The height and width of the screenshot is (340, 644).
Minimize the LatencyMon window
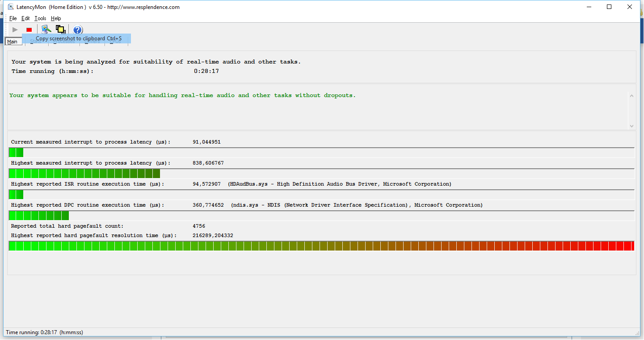(589, 7)
